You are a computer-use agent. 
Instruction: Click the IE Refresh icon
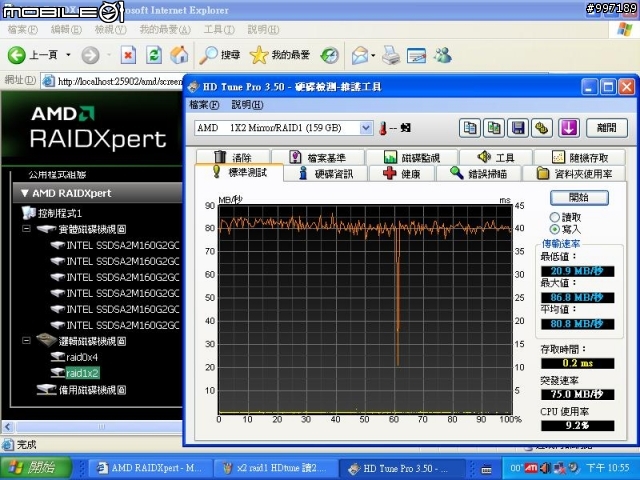[154, 55]
